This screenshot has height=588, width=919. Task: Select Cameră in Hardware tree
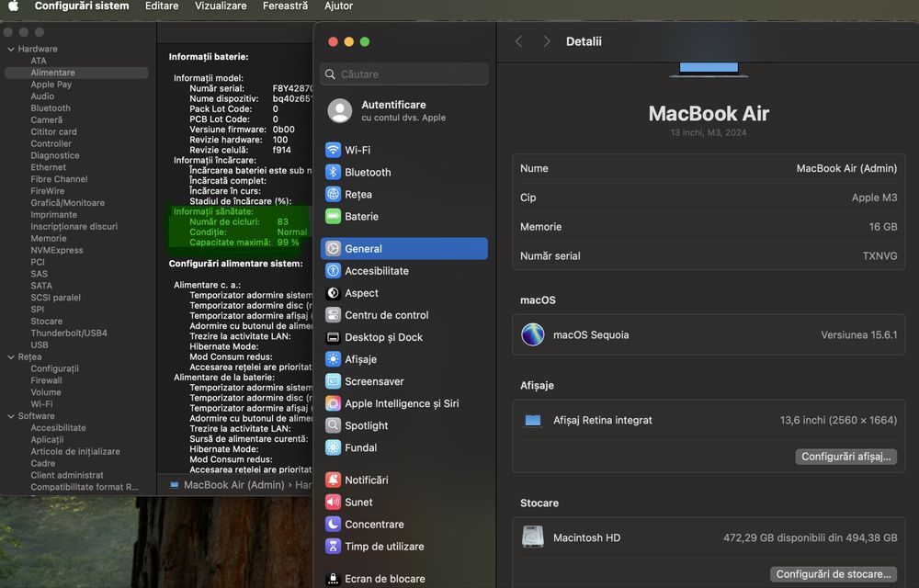click(46, 120)
